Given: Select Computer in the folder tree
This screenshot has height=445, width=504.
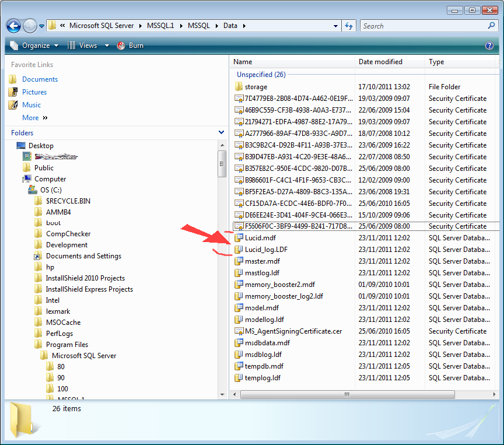Looking at the screenshot, I should click(x=50, y=178).
